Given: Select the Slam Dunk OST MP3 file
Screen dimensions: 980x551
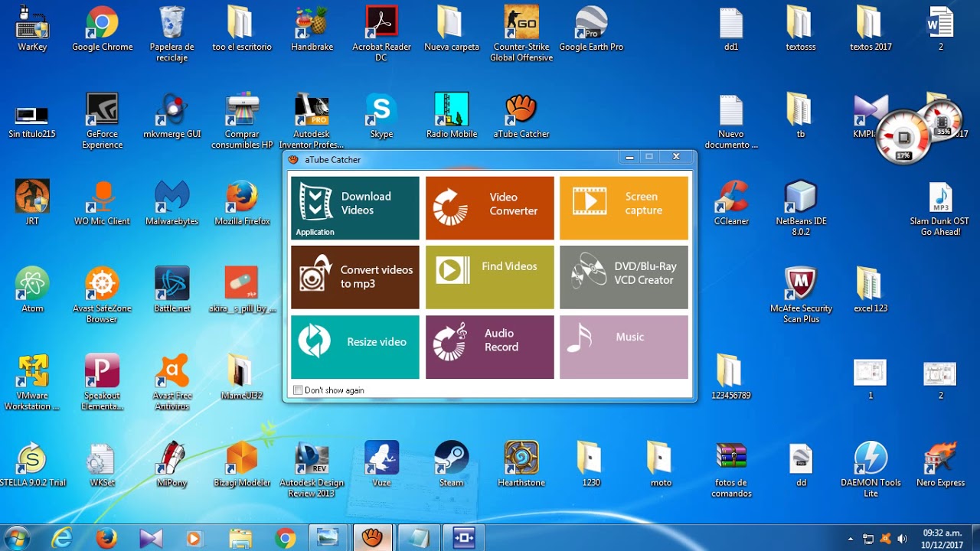Looking at the screenshot, I should pos(940,209).
